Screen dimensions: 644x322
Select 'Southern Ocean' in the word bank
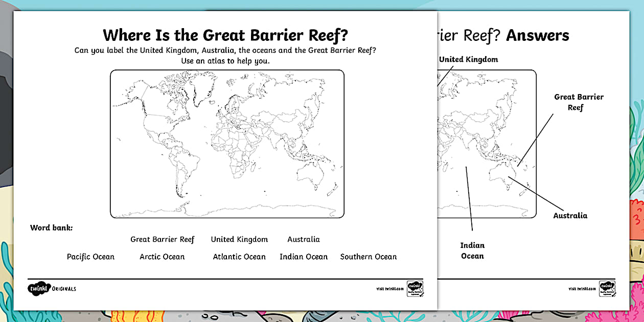point(368,257)
